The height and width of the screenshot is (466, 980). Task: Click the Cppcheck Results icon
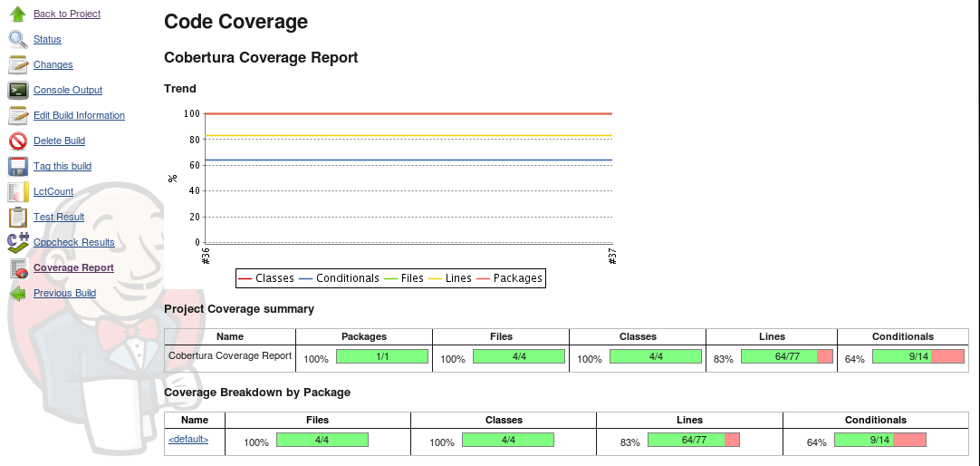click(x=18, y=242)
